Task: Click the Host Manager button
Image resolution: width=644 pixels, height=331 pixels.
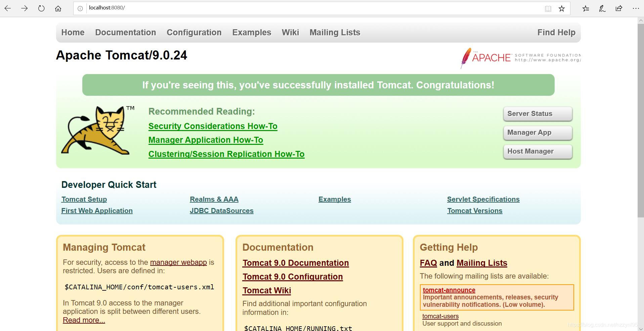Action: [538, 152]
